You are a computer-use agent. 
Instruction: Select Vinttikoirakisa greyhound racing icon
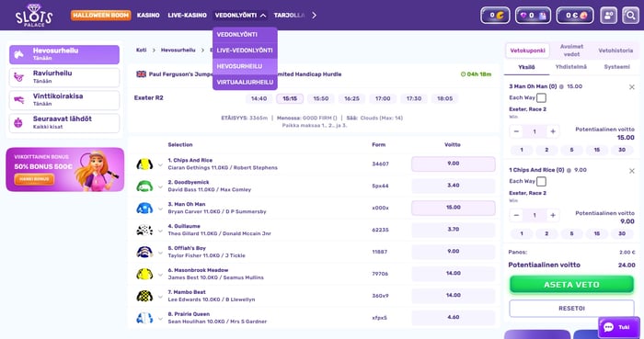(x=19, y=100)
